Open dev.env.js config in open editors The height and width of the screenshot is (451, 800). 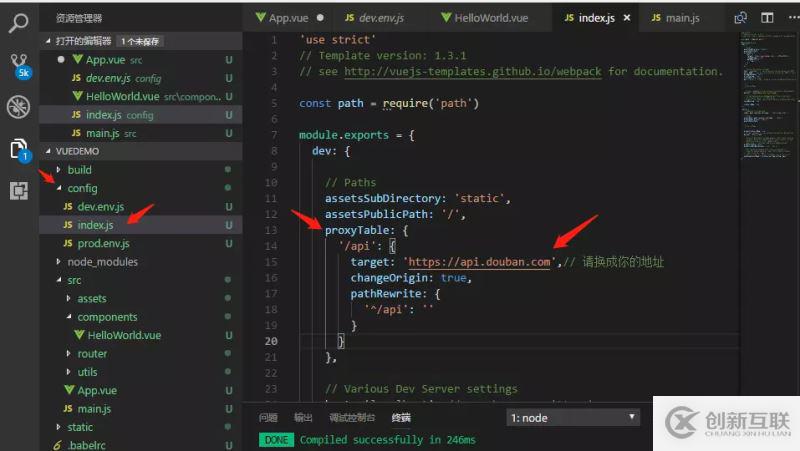140,78
